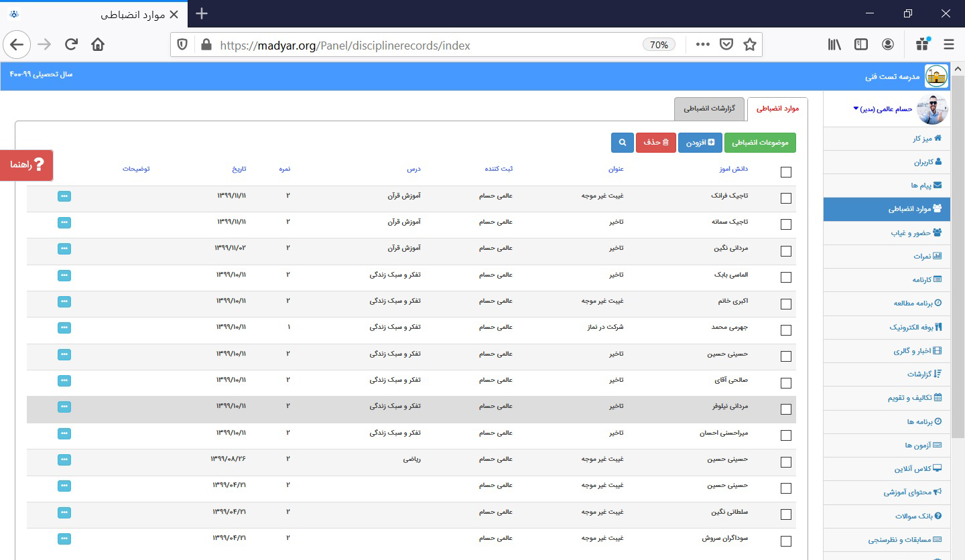Open details button in تاجیک سمانه row
Viewport: 965px width, 560px height.
pyautogui.click(x=64, y=222)
